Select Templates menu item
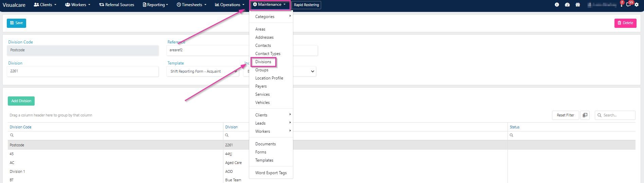 point(264,160)
